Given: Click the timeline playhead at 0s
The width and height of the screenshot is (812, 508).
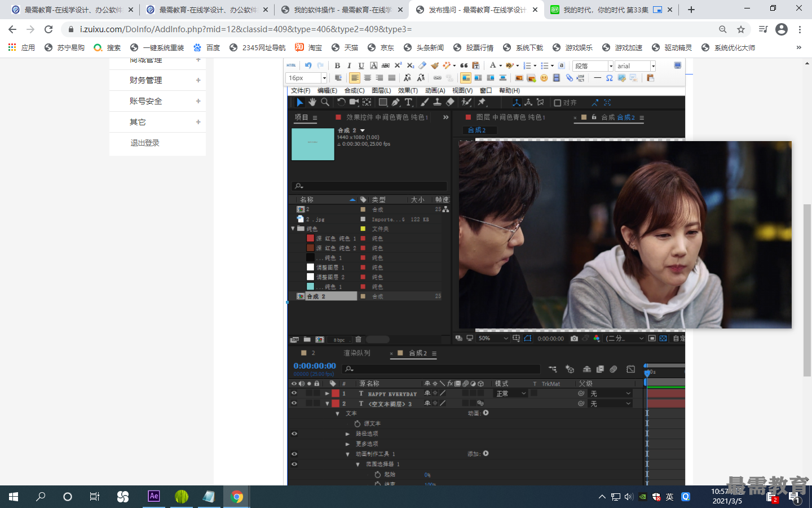Looking at the screenshot, I should [647, 373].
